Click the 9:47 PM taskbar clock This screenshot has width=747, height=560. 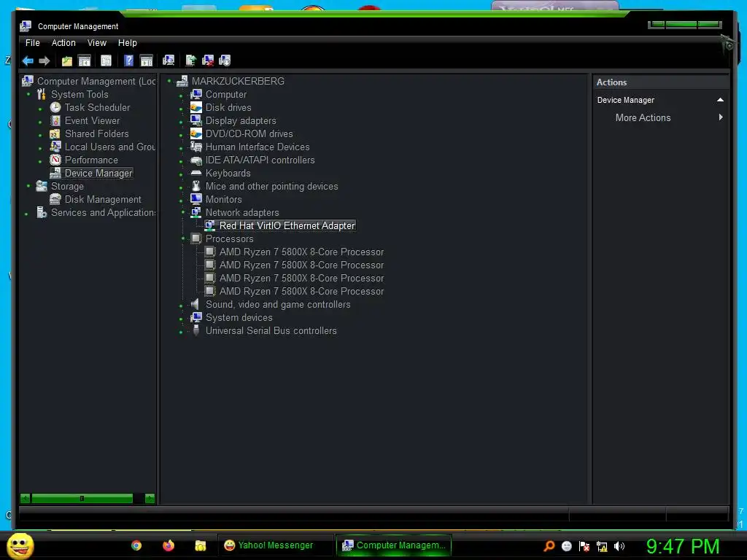pos(683,545)
